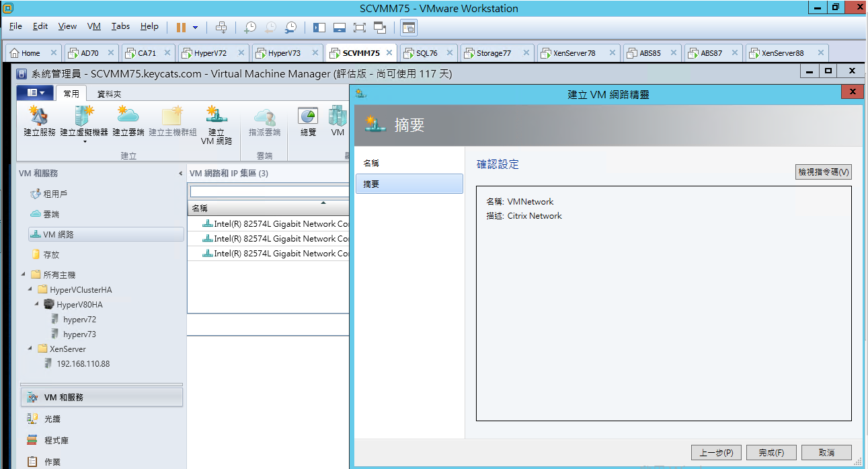Click the full screen toolbar icon
The image size is (868, 469).
(x=359, y=27)
